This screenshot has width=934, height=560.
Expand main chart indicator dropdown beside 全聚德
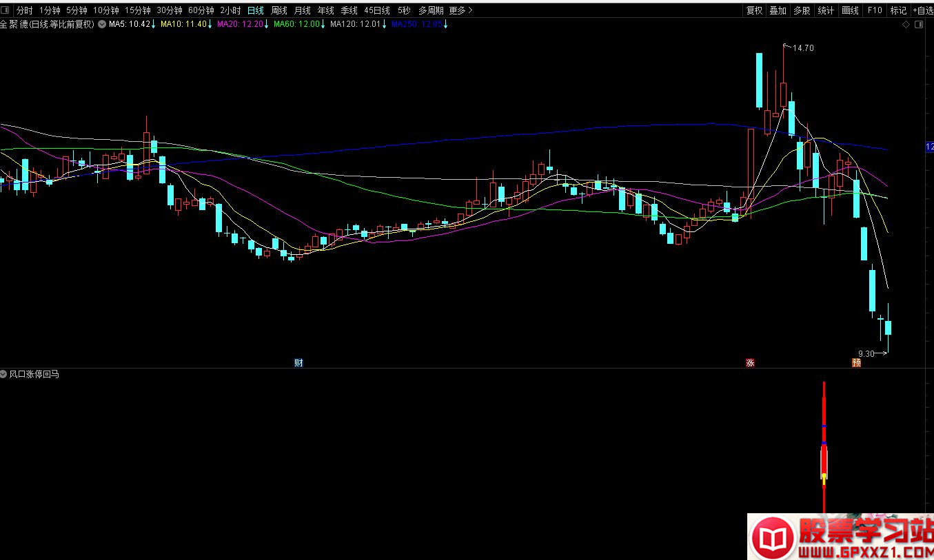point(102,24)
